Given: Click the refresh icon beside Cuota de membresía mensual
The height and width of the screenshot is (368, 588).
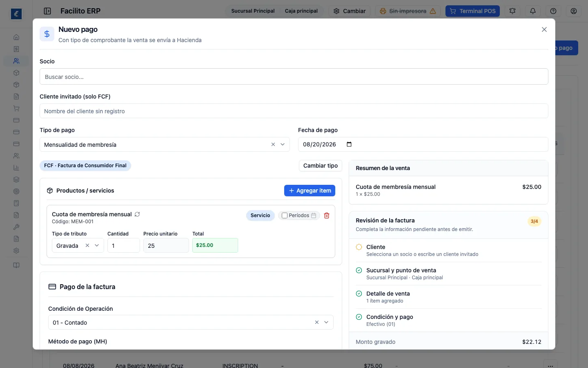Looking at the screenshot, I should pos(137,214).
